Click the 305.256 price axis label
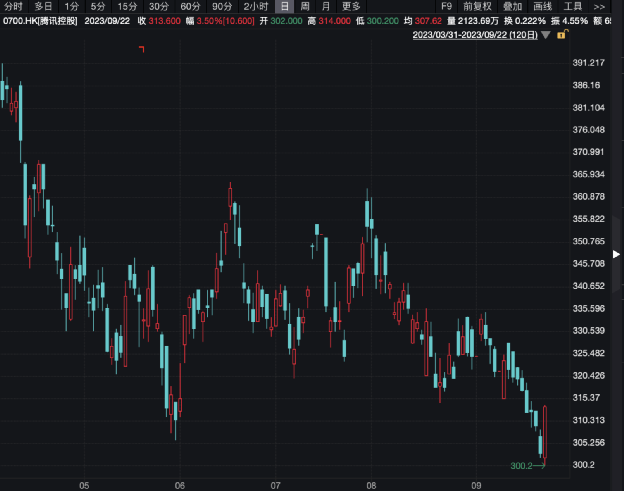This screenshot has height=491, width=624. pyautogui.click(x=589, y=442)
